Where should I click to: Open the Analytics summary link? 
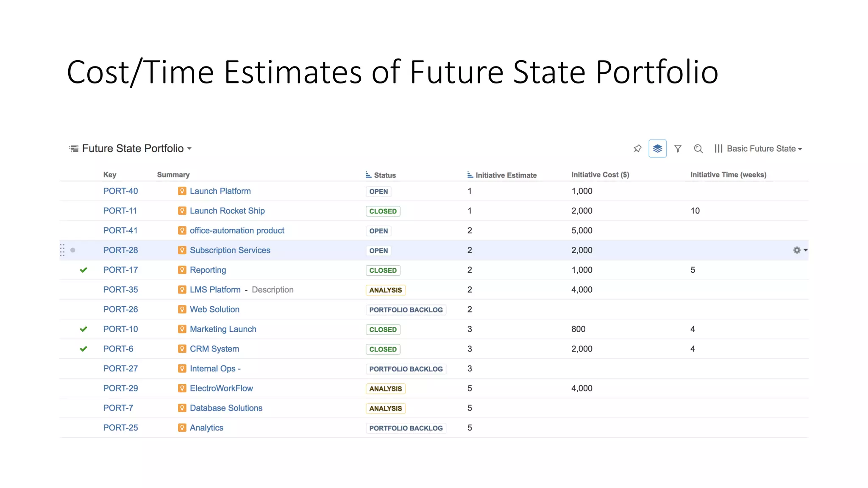click(206, 428)
